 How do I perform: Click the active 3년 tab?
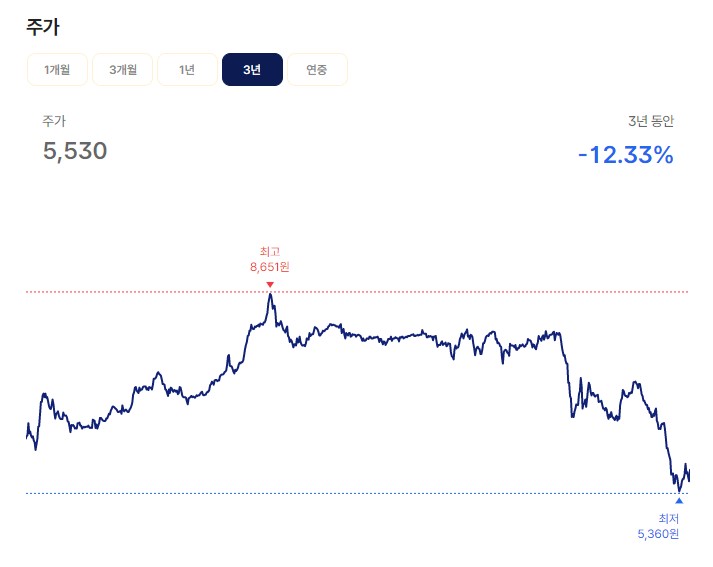tap(252, 70)
